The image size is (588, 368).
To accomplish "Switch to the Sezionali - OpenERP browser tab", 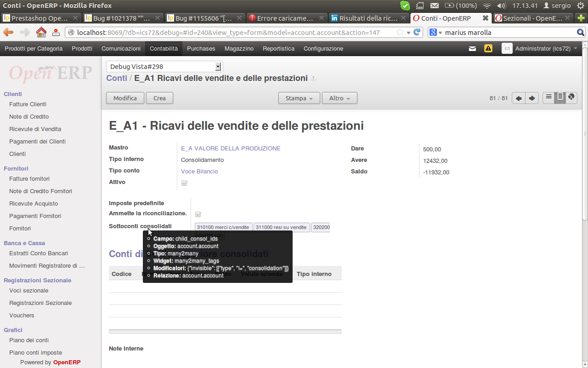I will click(533, 18).
